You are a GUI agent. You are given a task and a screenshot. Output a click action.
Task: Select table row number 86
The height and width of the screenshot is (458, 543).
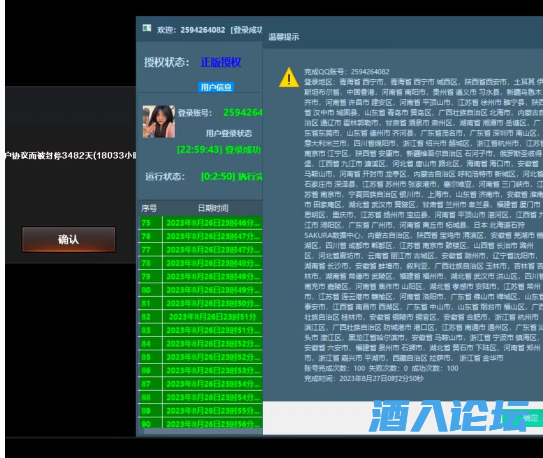pos(201,370)
